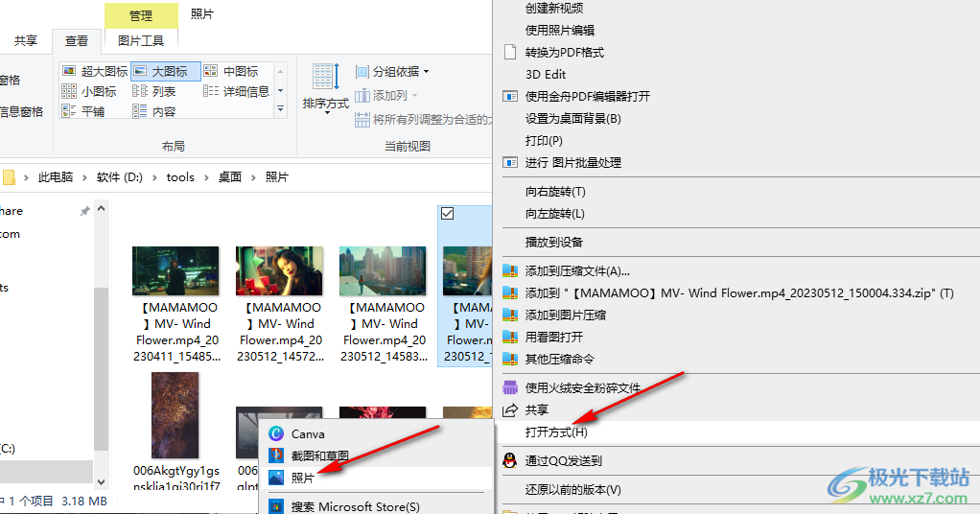980x514 pixels.
Task: Select the Tiles layout option
Action: click(x=83, y=111)
